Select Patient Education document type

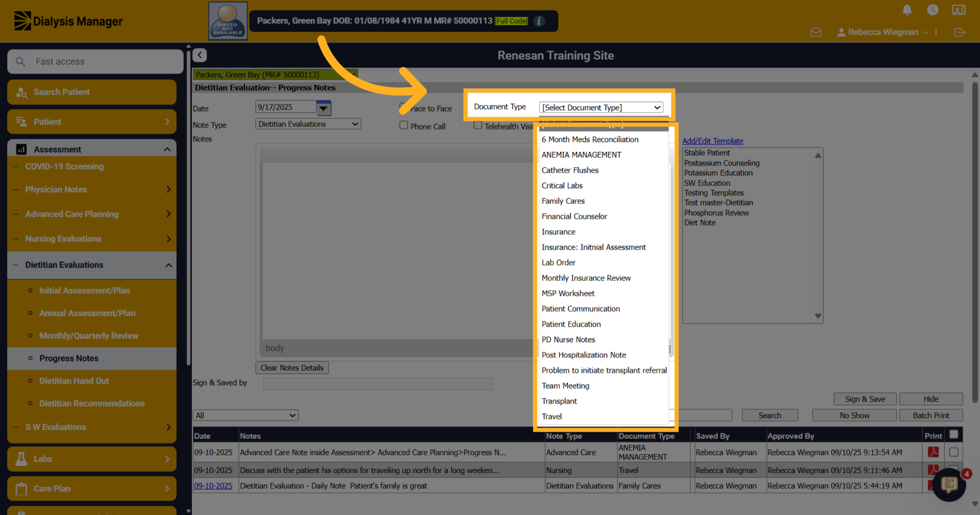pos(571,324)
